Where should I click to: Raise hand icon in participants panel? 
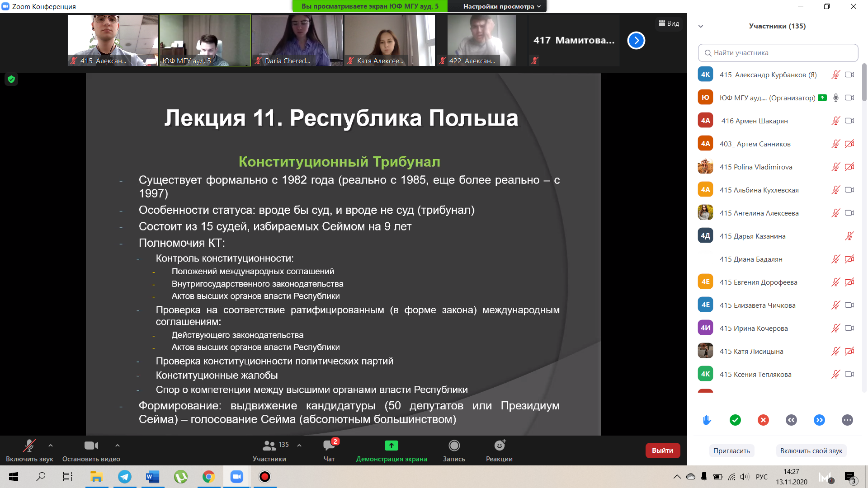tap(707, 420)
